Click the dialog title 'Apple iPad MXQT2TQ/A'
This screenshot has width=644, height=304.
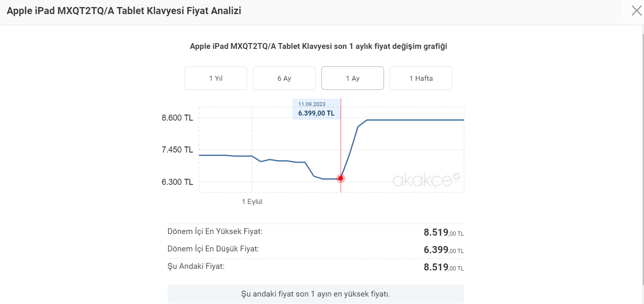pyautogui.click(x=124, y=11)
